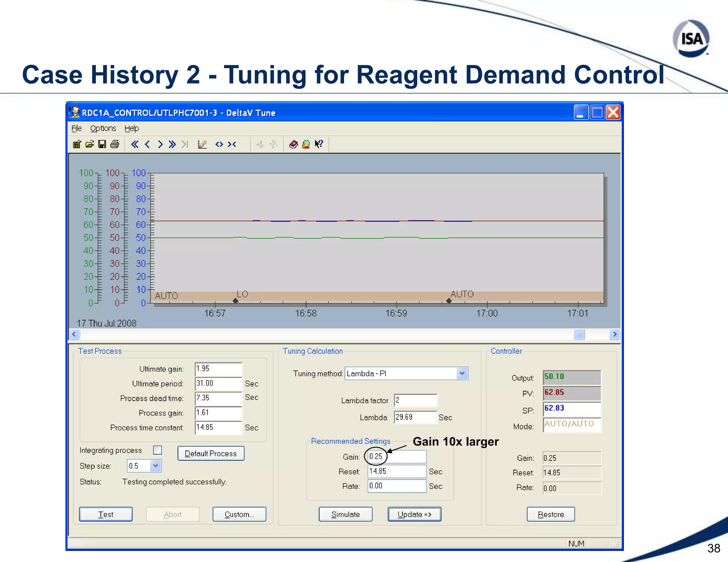Click the open folder toolbar icon
The width and height of the screenshot is (728, 562).
(x=90, y=144)
